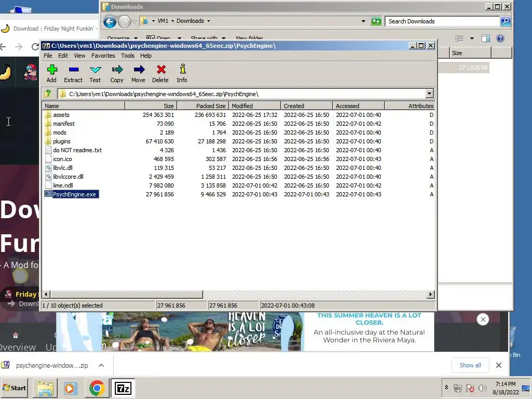Open the Start menu
Viewport: 532px width, 399px height.
coord(15,388)
